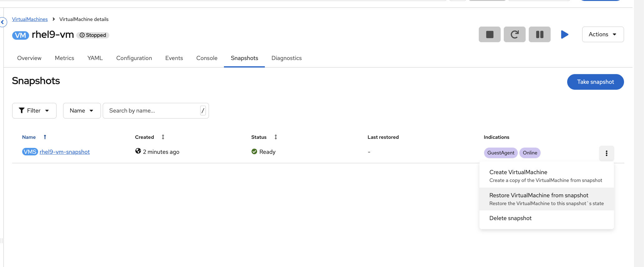Open the Name search-type dropdown

point(82,111)
